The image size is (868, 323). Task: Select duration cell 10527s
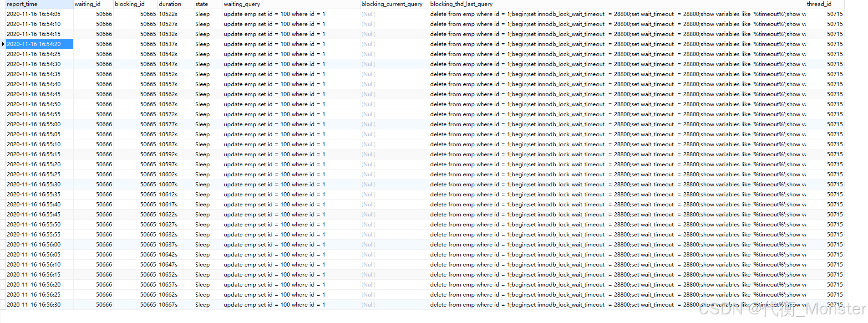[x=176, y=24]
